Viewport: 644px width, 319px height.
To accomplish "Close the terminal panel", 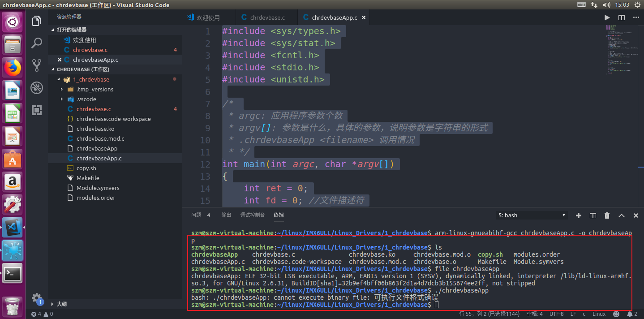I will (636, 216).
